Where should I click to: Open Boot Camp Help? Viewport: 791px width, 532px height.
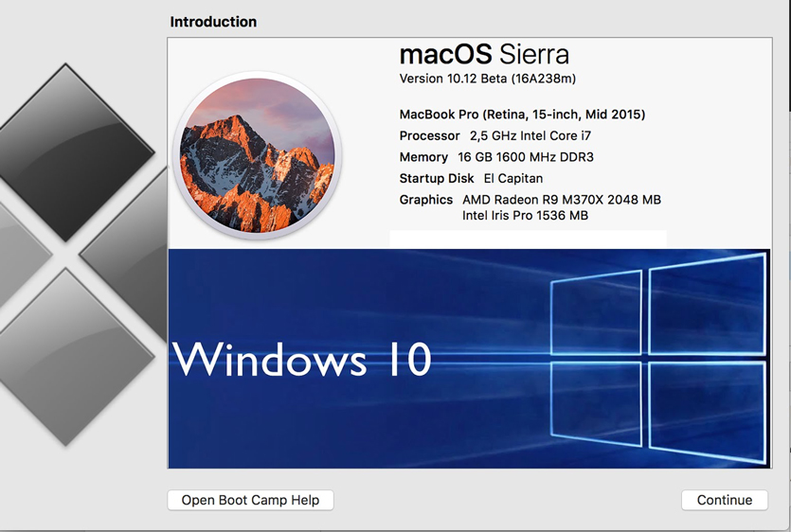coord(250,500)
